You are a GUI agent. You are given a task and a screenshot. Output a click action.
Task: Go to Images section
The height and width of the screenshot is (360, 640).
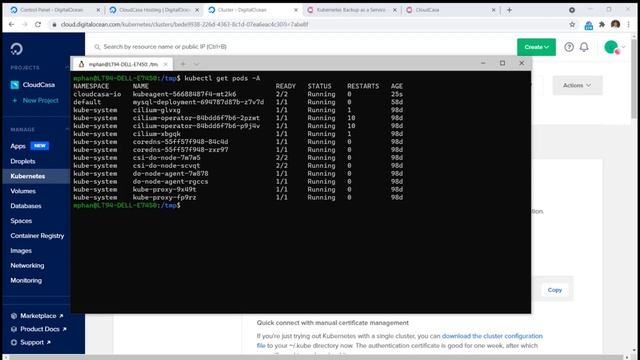pos(21,251)
